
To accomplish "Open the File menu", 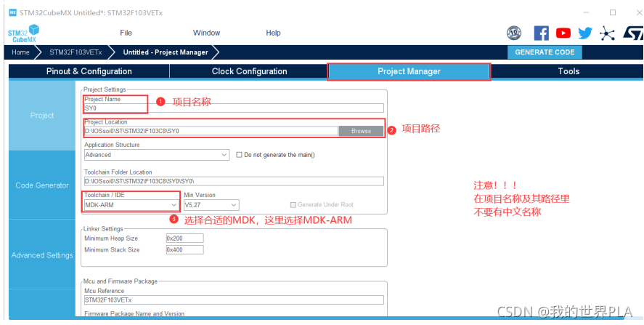I will [x=126, y=33].
